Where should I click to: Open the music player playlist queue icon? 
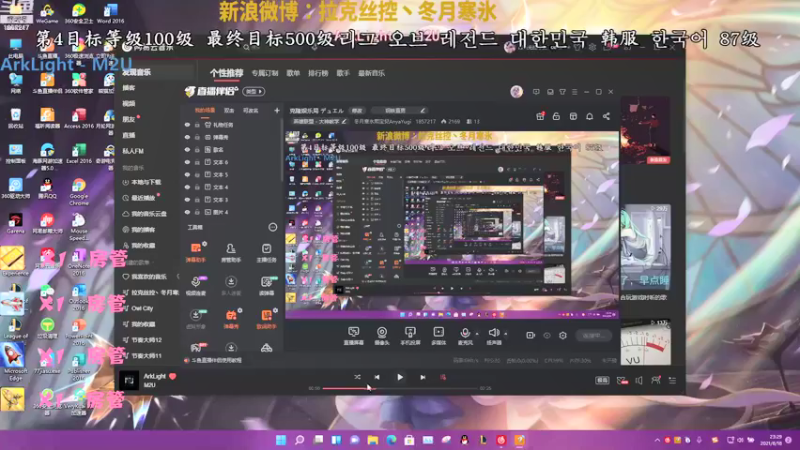[672, 381]
